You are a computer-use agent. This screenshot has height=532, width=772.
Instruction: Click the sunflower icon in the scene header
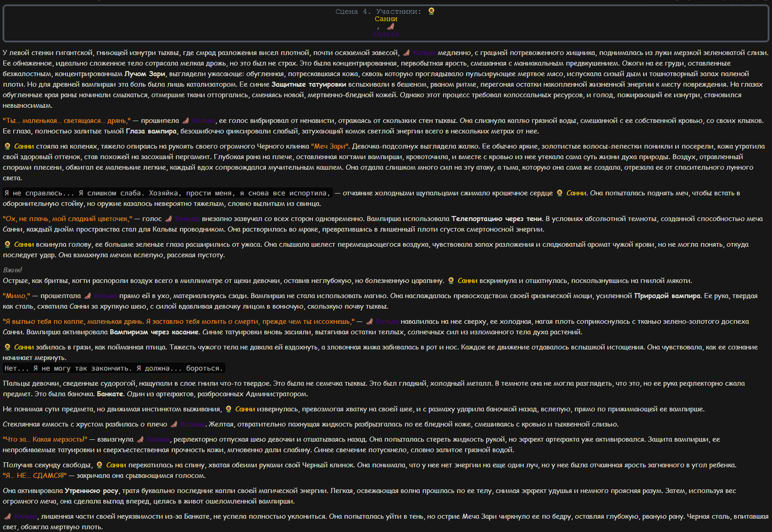click(431, 11)
